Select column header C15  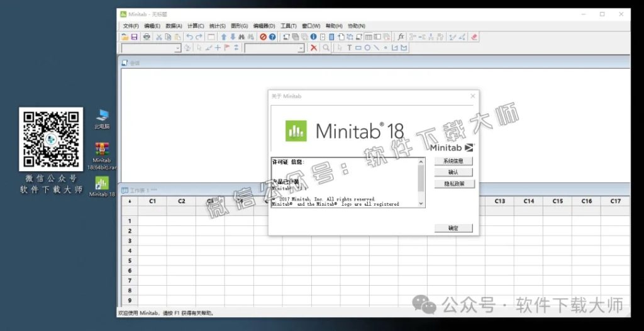point(557,201)
